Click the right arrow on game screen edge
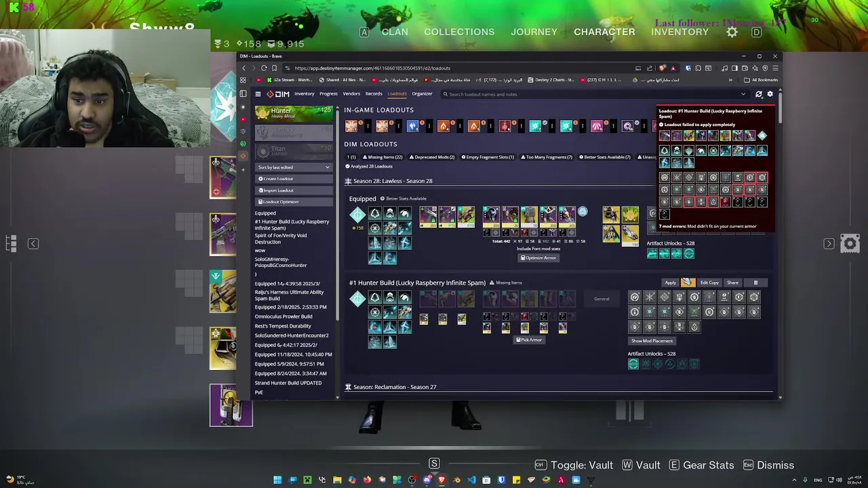Viewport: 868px width, 488px height. click(x=829, y=243)
